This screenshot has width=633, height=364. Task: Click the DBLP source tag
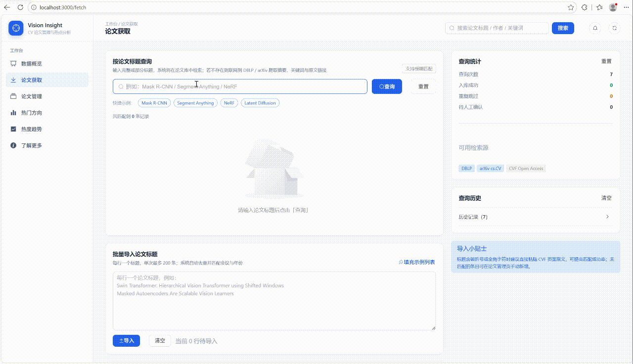467,169
